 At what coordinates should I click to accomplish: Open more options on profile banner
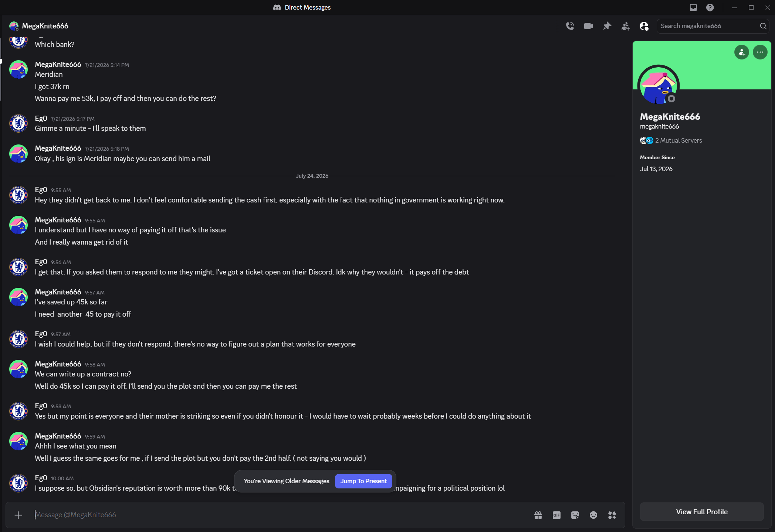[760, 52]
